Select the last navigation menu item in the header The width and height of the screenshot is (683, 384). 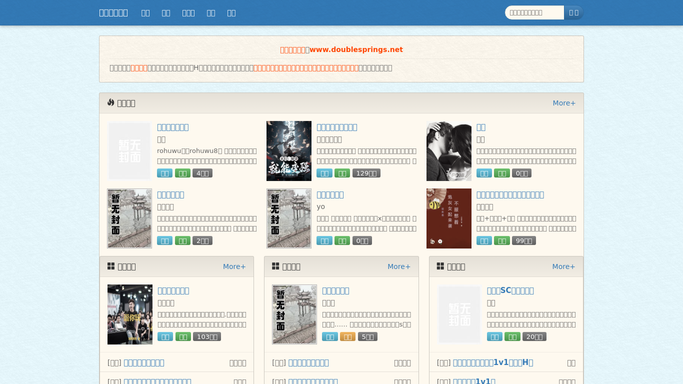click(x=231, y=13)
